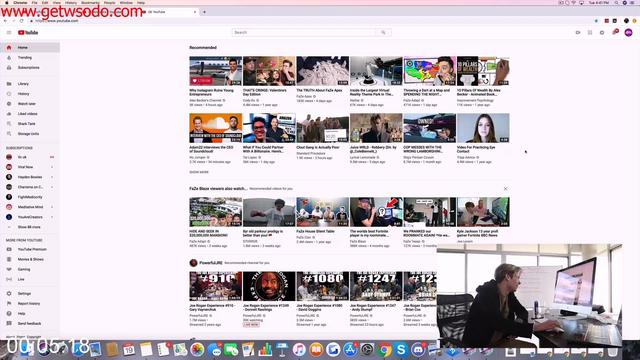Open iTunes from the Dock
The height and width of the screenshot is (360, 640).
tap(299, 350)
